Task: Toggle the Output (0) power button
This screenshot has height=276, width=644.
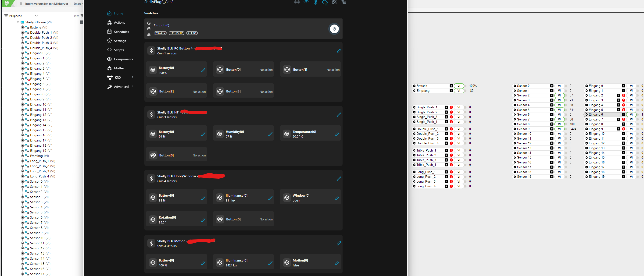Action: pyautogui.click(x=334, y=29)
